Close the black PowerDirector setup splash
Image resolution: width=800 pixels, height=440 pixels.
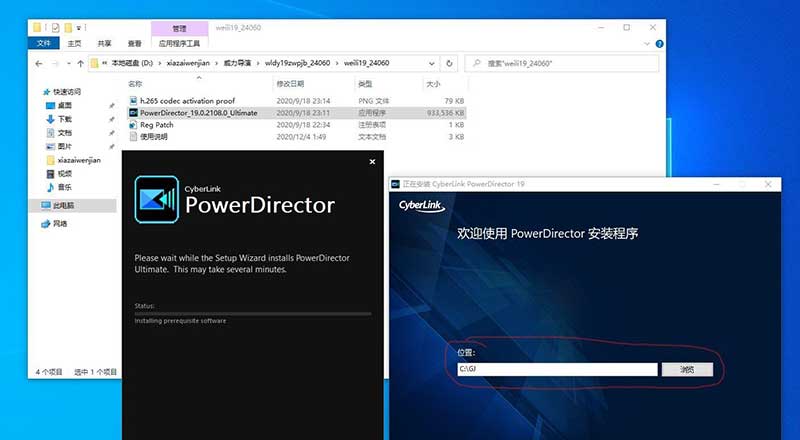372,161
